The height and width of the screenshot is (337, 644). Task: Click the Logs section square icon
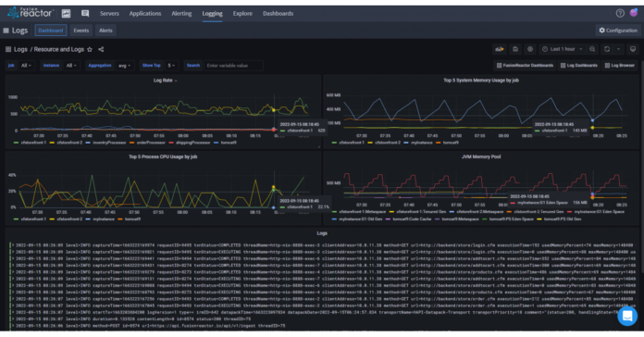[x=6, y=31]
